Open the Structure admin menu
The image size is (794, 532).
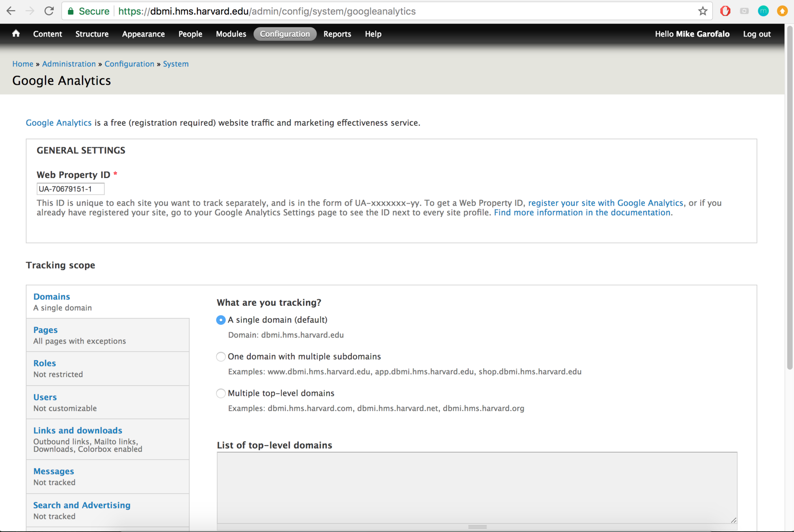[x=92, y=34]
